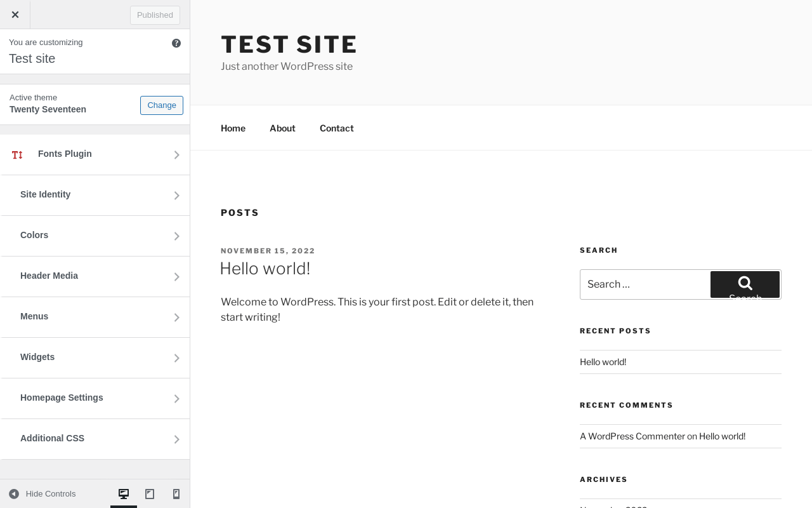812x508 pixels.
Task: Click the search magnifier button in preview
Action: (x=745, y=284)
